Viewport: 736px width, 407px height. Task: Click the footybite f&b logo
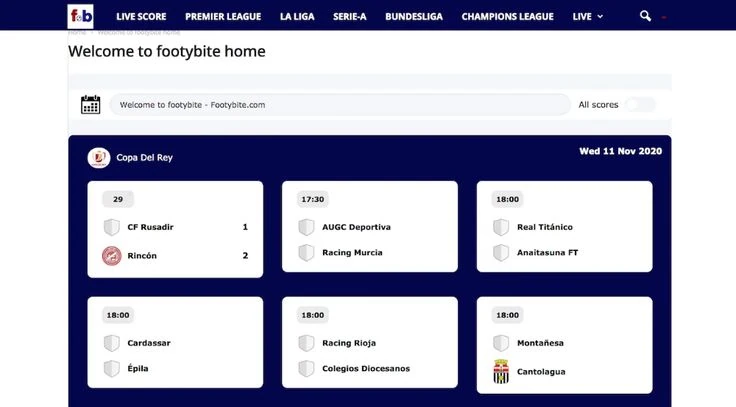[x=81, y=16]
